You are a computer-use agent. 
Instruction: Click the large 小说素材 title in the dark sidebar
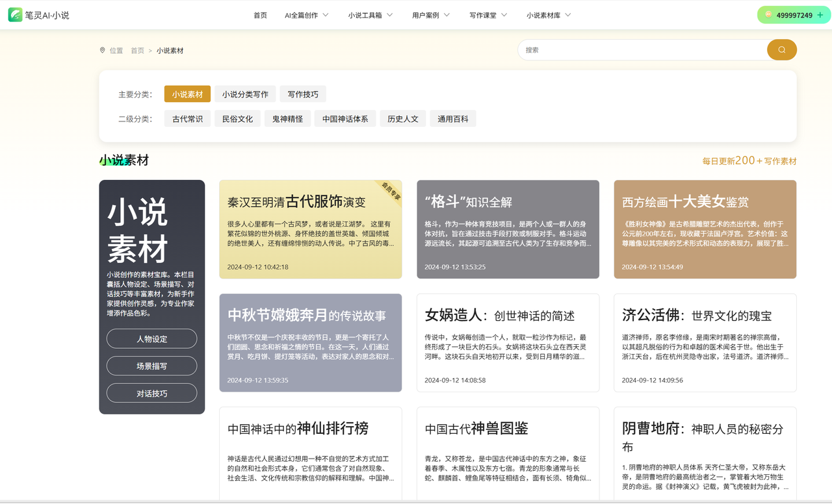pos(138,230)
